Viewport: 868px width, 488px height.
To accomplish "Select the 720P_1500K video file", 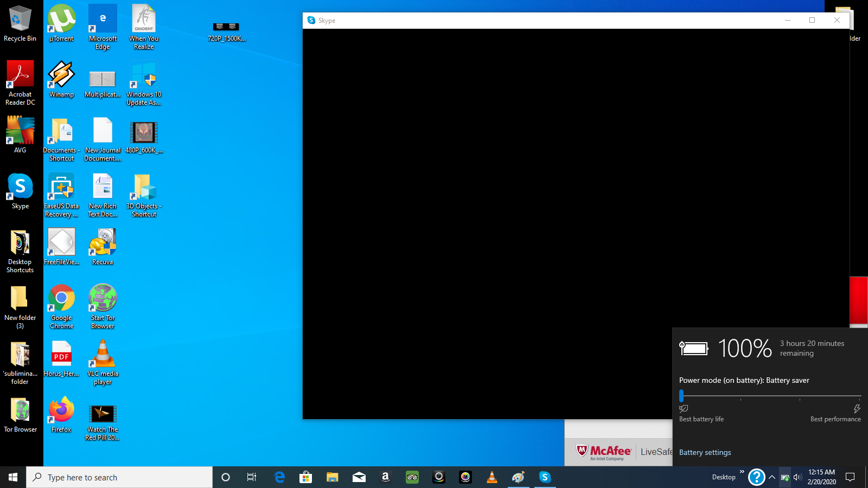I will 227,32.
